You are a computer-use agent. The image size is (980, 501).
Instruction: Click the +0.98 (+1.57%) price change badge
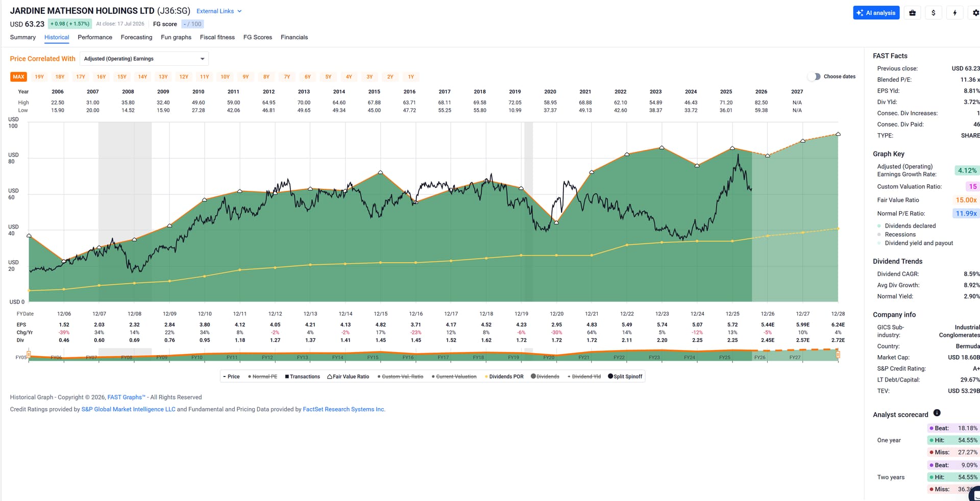(70, 24)
